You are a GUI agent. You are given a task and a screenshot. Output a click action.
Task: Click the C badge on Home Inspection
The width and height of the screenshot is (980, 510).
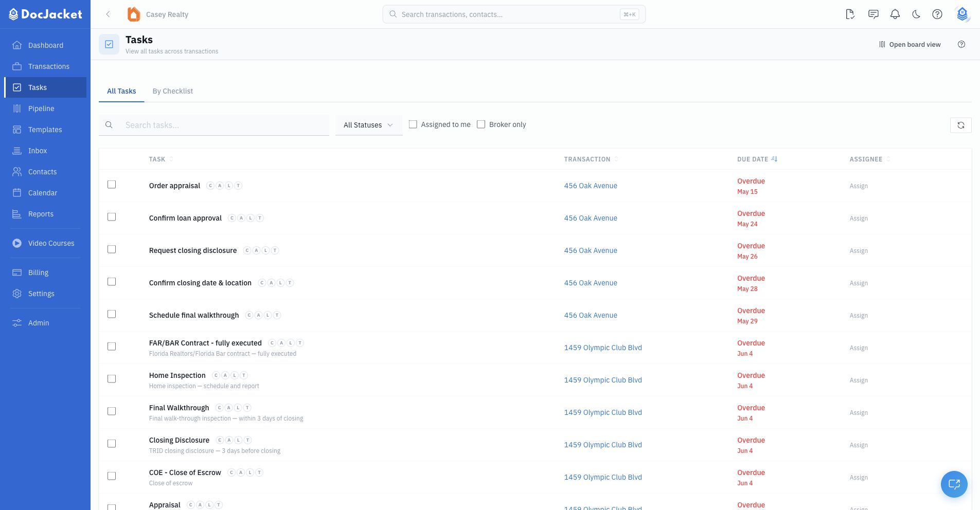(x=216, y=375)
